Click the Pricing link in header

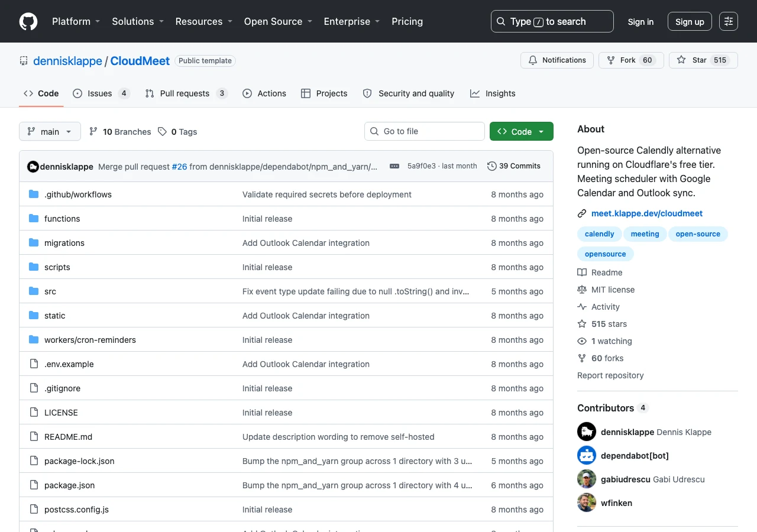tap(407, 21)
